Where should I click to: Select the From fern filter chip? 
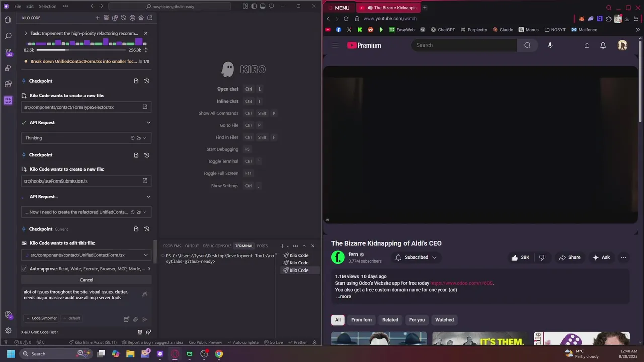tap(361, 320)
